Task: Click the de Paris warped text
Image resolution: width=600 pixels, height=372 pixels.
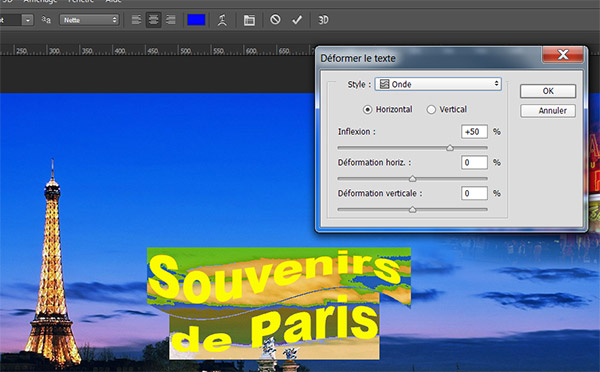Action: (x=276, y=325)
